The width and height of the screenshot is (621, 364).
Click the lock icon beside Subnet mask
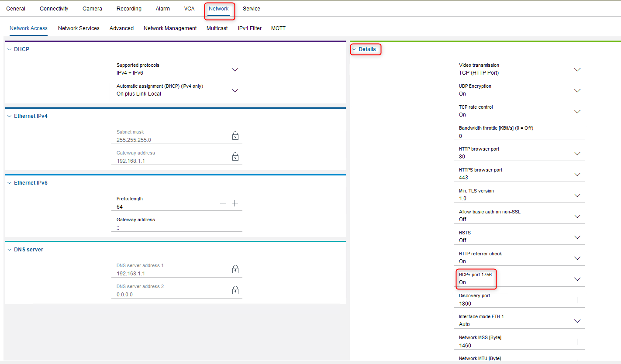235,136
